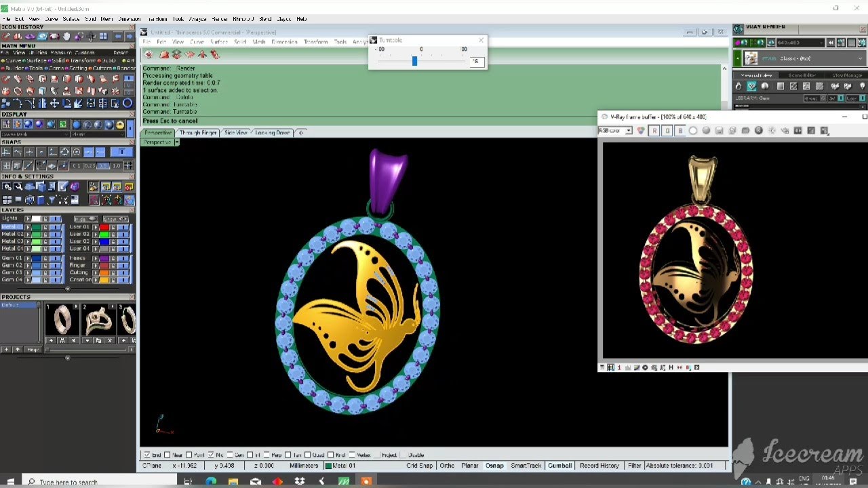Select the gem material icon in Material Editor
Screen dimensions: 868x488
pos(751,86)
